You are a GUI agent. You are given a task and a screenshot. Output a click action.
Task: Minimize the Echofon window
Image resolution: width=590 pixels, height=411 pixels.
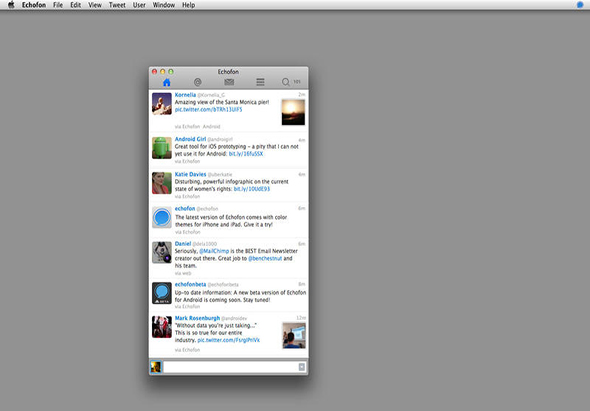[163, 72]
